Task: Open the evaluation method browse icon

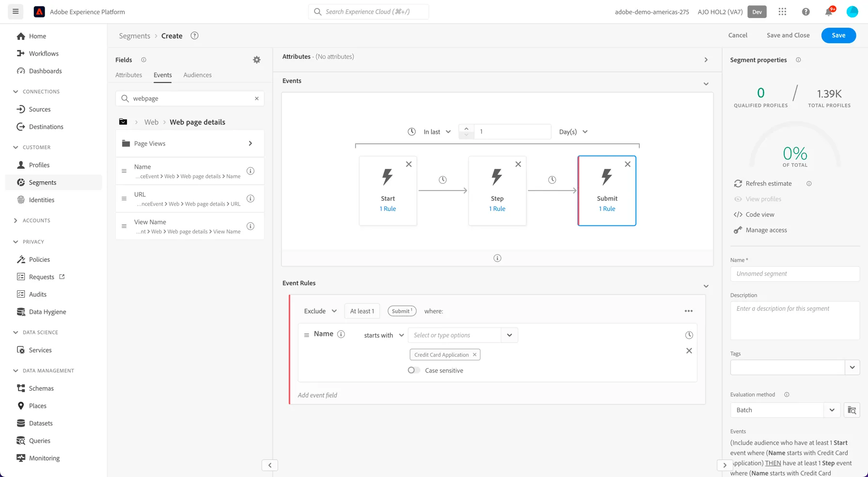Action: (x=852, y=410)
